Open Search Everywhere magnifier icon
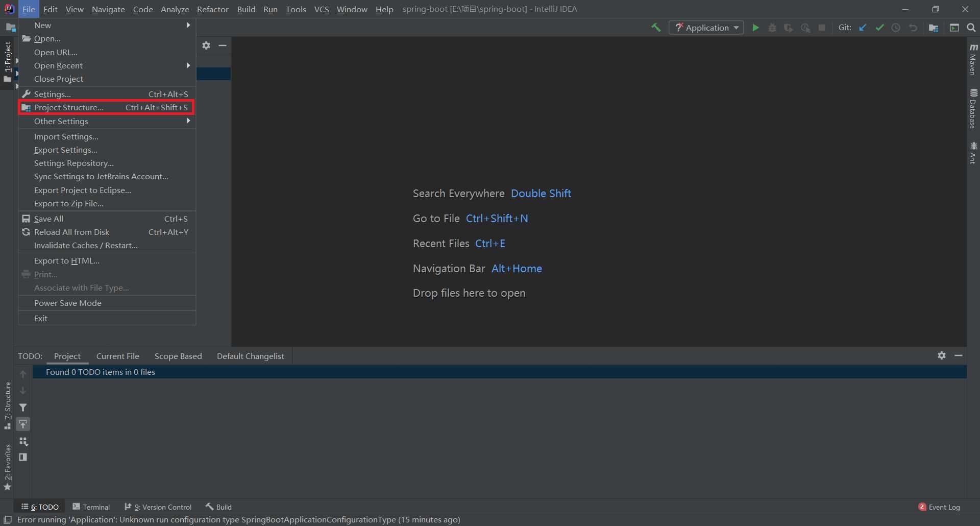 pyautogui.click(x=971, y=28)
